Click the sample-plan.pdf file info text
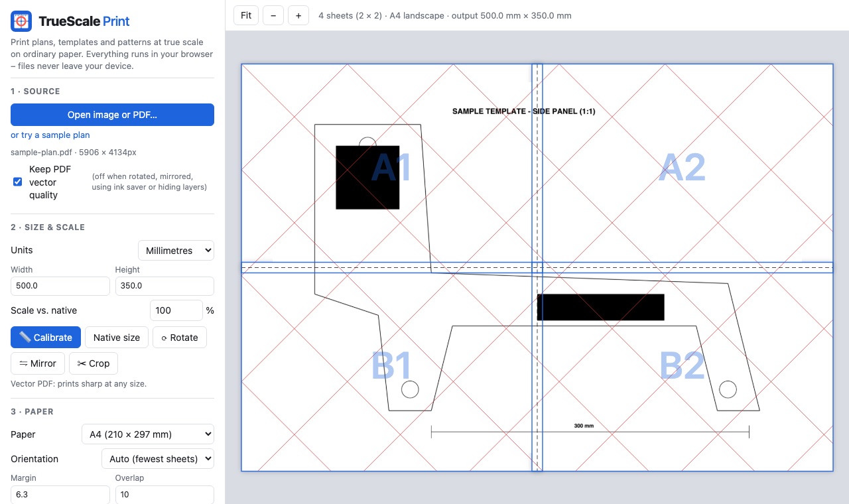 click(74, 152)
